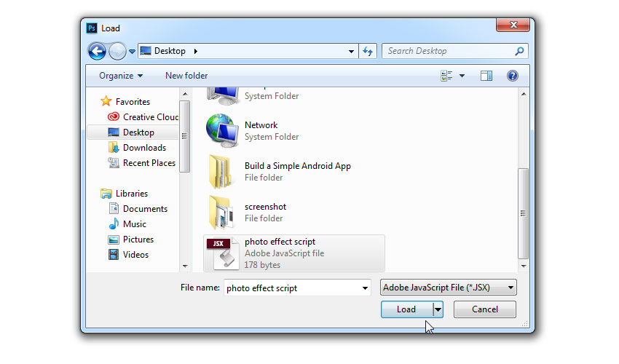Viewport: 619px width, 364px height.
Task: Click the Build a Simple Android App name
Action: pos(298,166)
